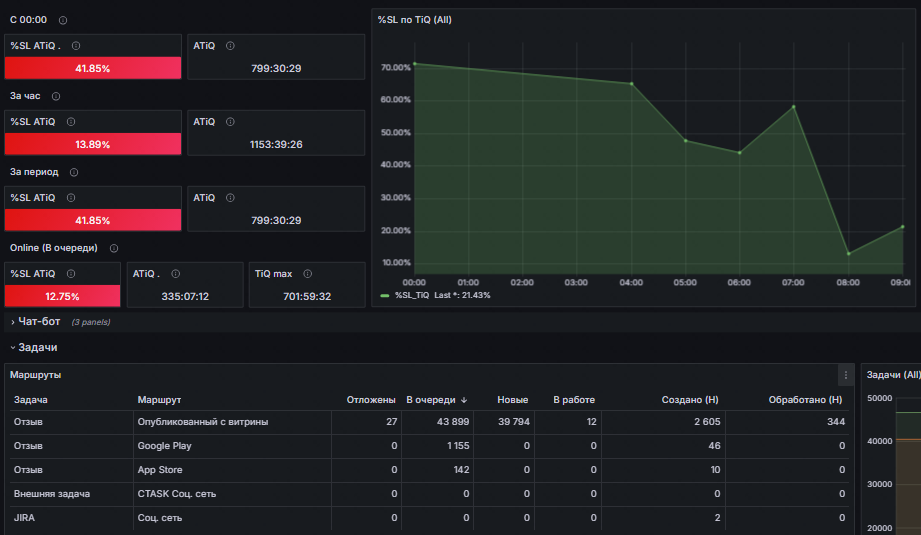
Task: Sort table by "Отложены" column header
Action: 371,400
